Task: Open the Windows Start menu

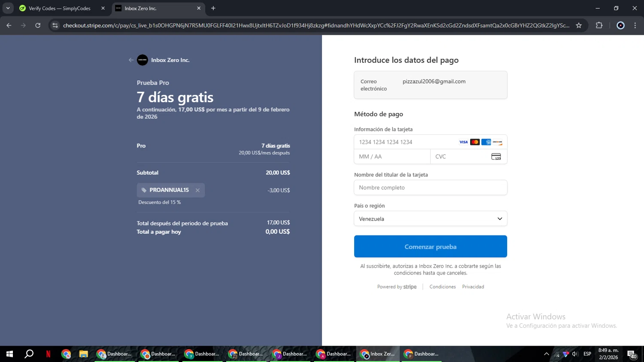Action: click(x=9, y=354)
